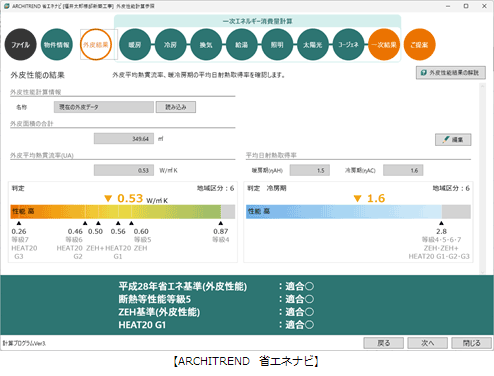The height and width of the screenshot is (376, 494).
Task: Open the ご提案 step circle
Action: pos(420,44)
